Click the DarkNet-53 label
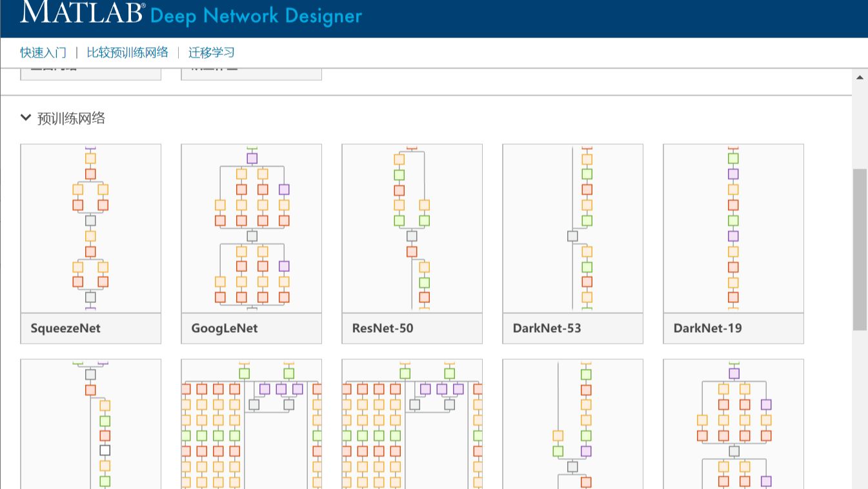 click(x=547, y=328)
